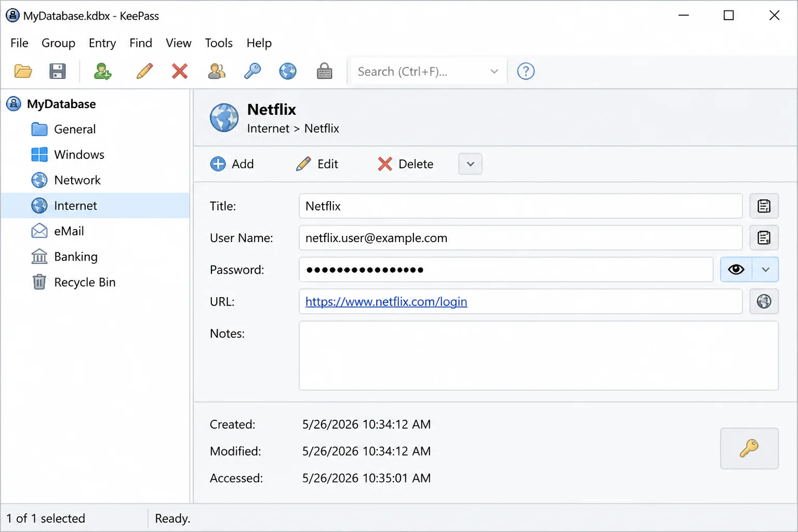Click the Netflix entry globe header icon
The image size is (798, 532).
tap(224, 117)
